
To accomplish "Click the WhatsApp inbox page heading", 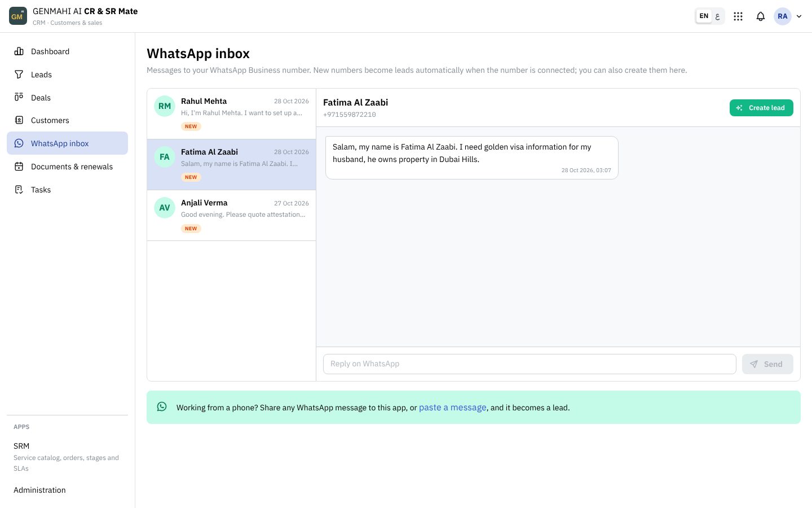I will click(198, 54).
